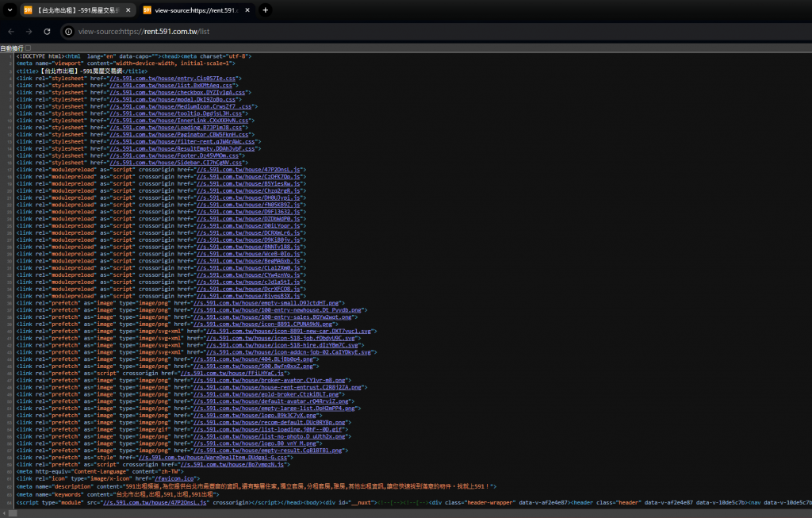Open the icon-8891.CPUNA9kN.png link
This screenshot has height=518, width=812.
tap(262, 324)
